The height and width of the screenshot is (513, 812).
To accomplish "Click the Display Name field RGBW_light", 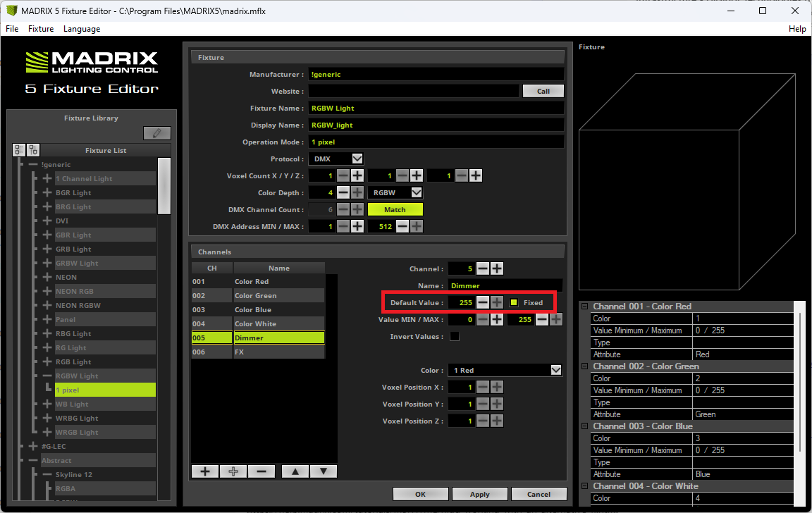I will tap(436, 125).
